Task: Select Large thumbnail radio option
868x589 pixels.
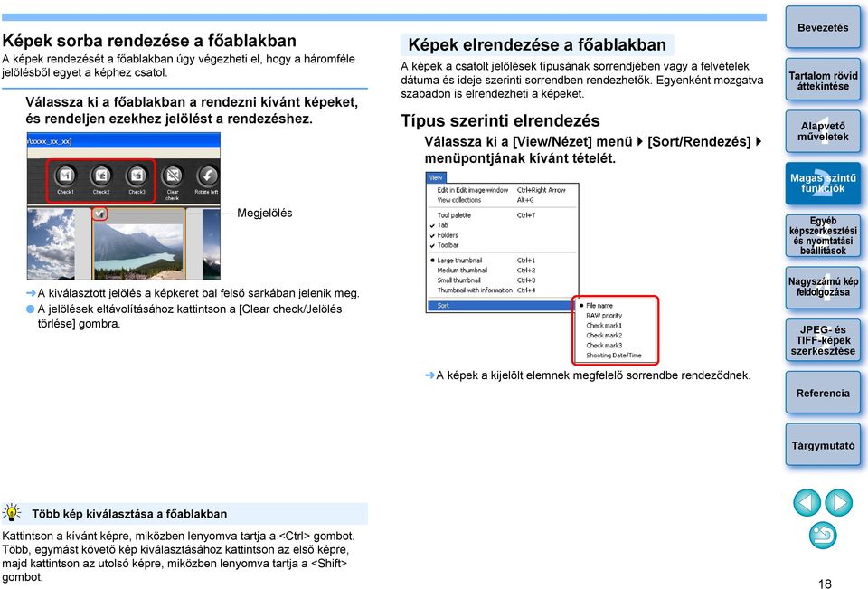Action: [502, 261]
